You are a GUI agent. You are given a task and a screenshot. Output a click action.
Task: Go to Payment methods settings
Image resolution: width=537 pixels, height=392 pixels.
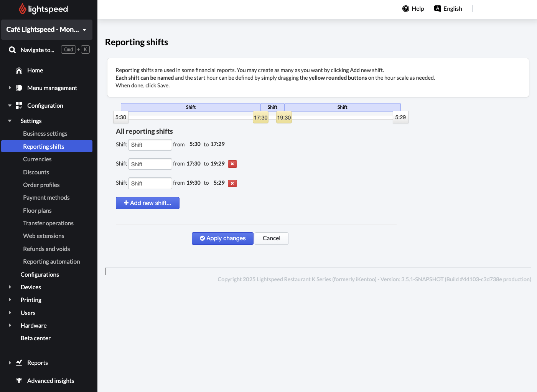tap(46, 198)
